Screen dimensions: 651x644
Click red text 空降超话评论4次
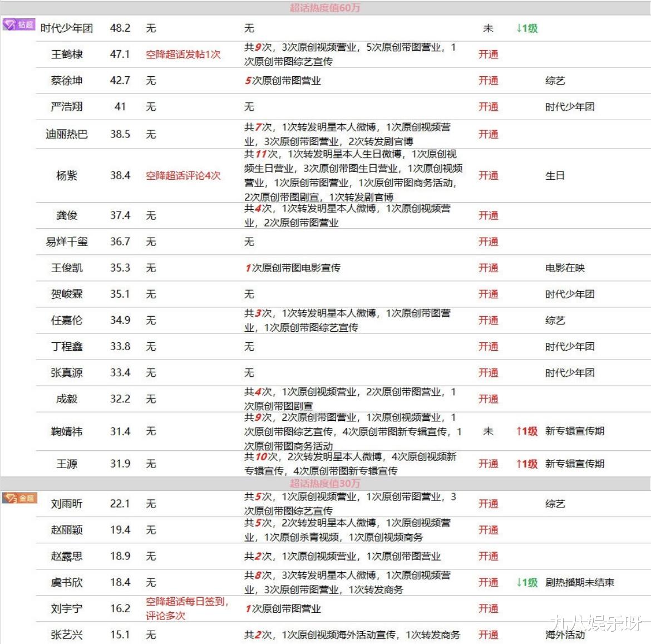tap(183, 175)
